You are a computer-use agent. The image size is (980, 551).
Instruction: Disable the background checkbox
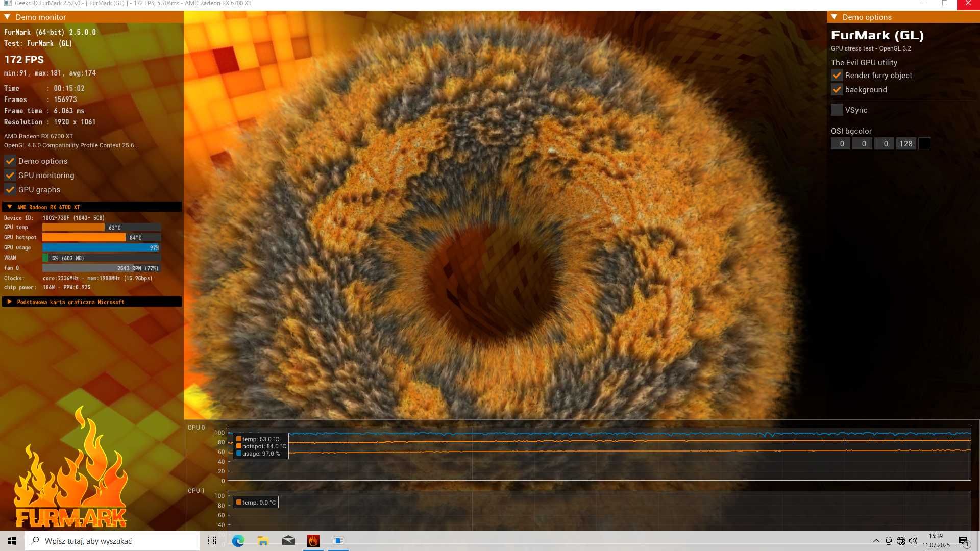pyautogui.click(x=837, y=89)
